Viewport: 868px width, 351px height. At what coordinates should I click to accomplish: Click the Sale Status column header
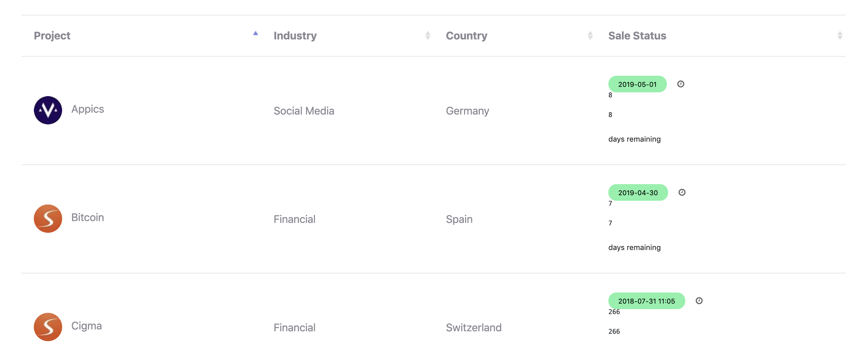(x=637, y=36)
